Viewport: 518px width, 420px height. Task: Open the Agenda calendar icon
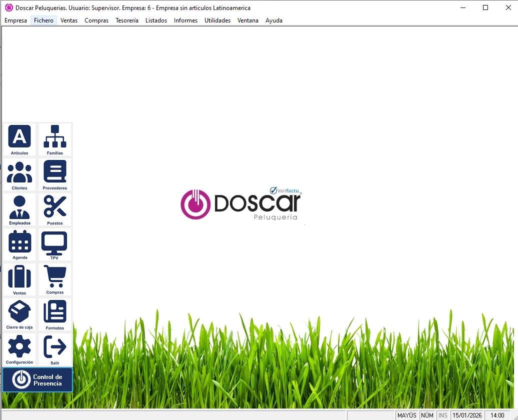coord(19,244)
